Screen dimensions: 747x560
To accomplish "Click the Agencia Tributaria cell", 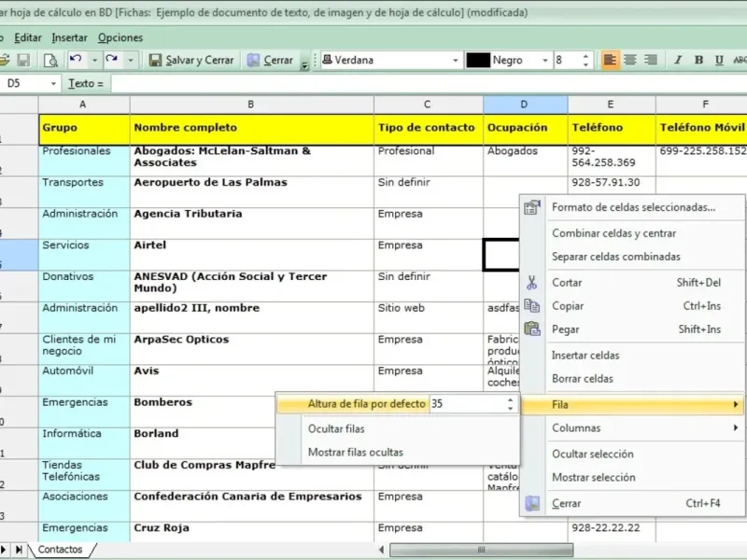I will 251,223.
